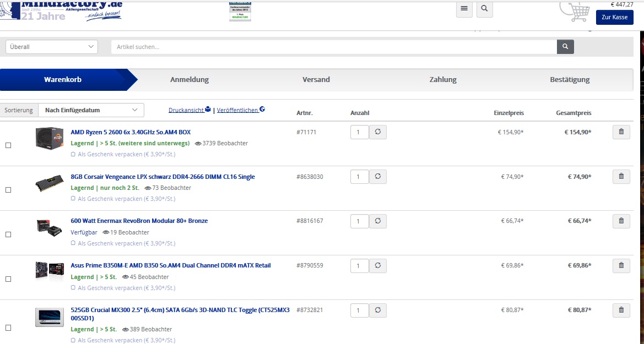The height and width of the screenshot is (344, 644).
Task: Delete Crucial MX300 SSD from cart
Action: [621, 310]
